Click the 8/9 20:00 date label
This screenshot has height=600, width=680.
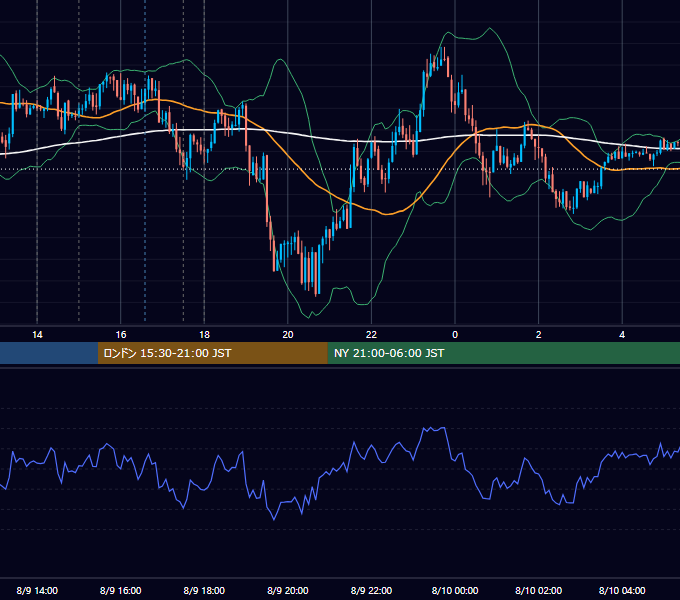point(288,590)
